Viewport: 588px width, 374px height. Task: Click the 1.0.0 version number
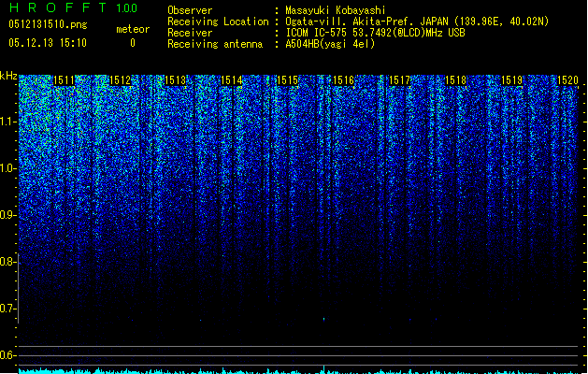127,8
